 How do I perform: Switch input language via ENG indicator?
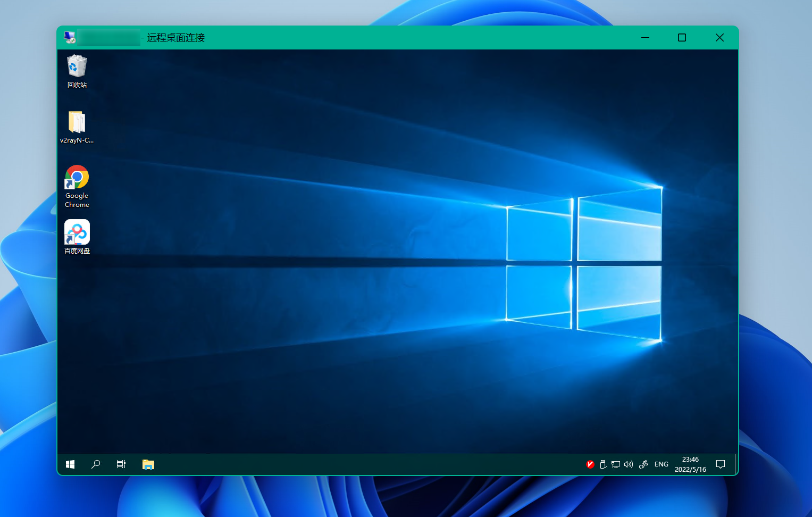click(x=662, y=464)
